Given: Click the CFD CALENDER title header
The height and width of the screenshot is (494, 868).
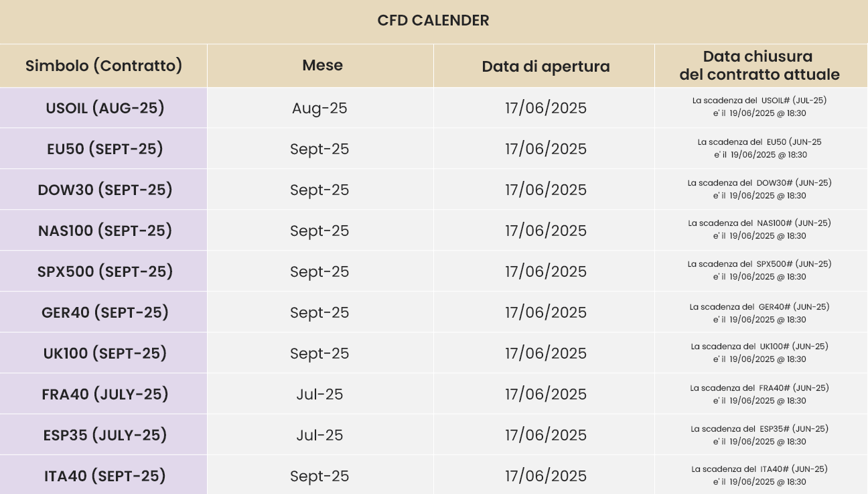Looking at the screenshot, I should click(433, 20).
